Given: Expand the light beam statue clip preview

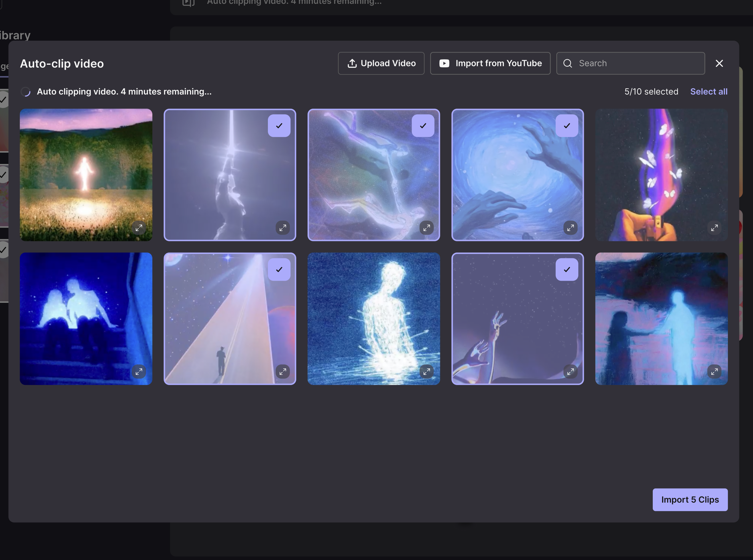Looking at the screenshot, I should [x=282, y=228].
